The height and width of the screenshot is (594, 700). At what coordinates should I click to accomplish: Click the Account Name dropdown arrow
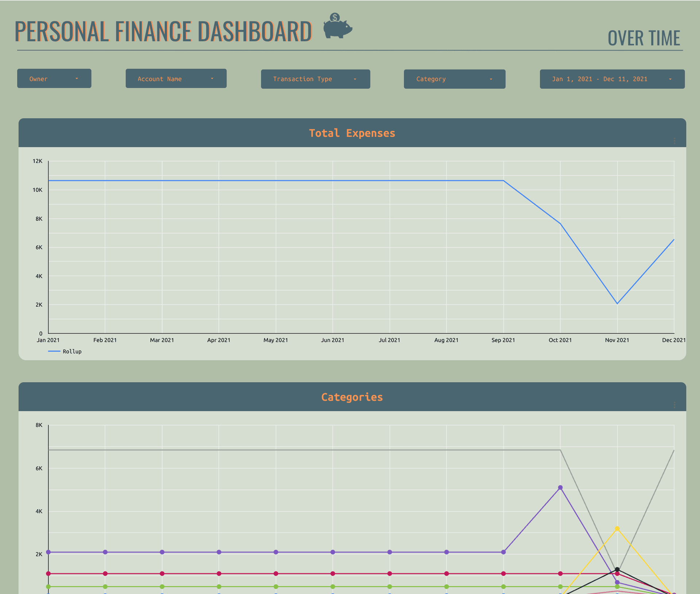(x=212, y=79)
